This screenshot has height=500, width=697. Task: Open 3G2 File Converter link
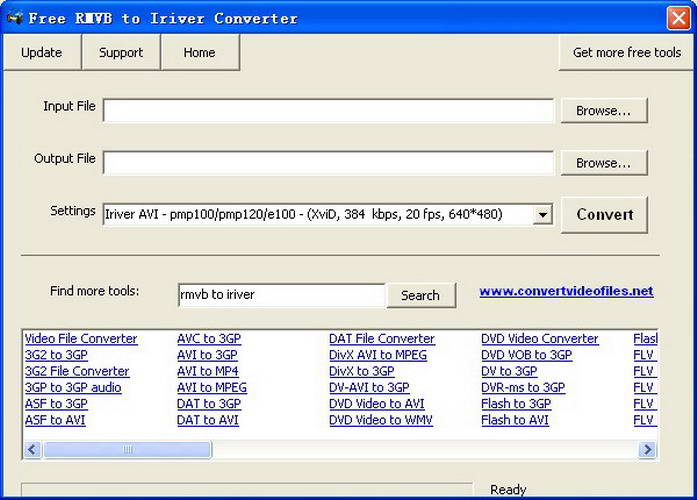(77, 371)
